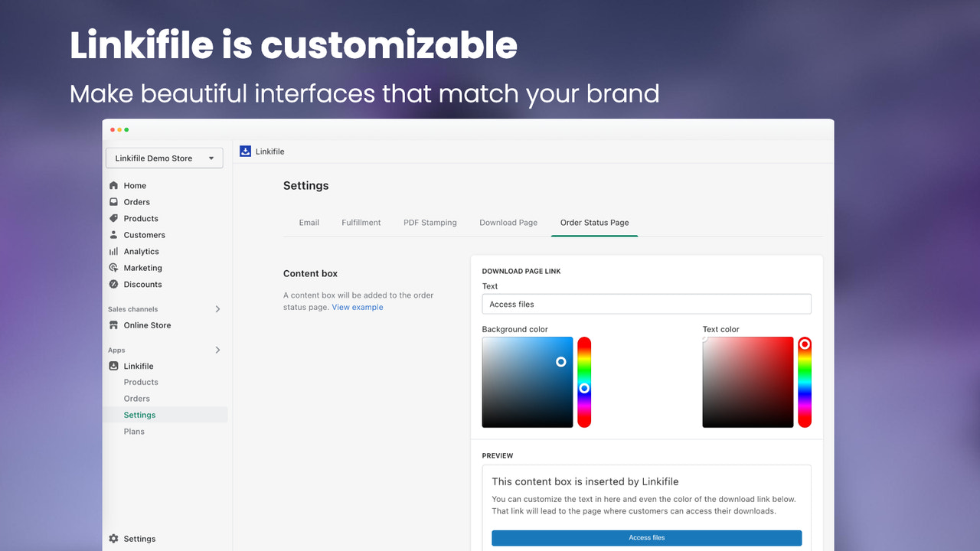Open Products under Linkifile app
The image size is (980, 551).
[141, 382]
